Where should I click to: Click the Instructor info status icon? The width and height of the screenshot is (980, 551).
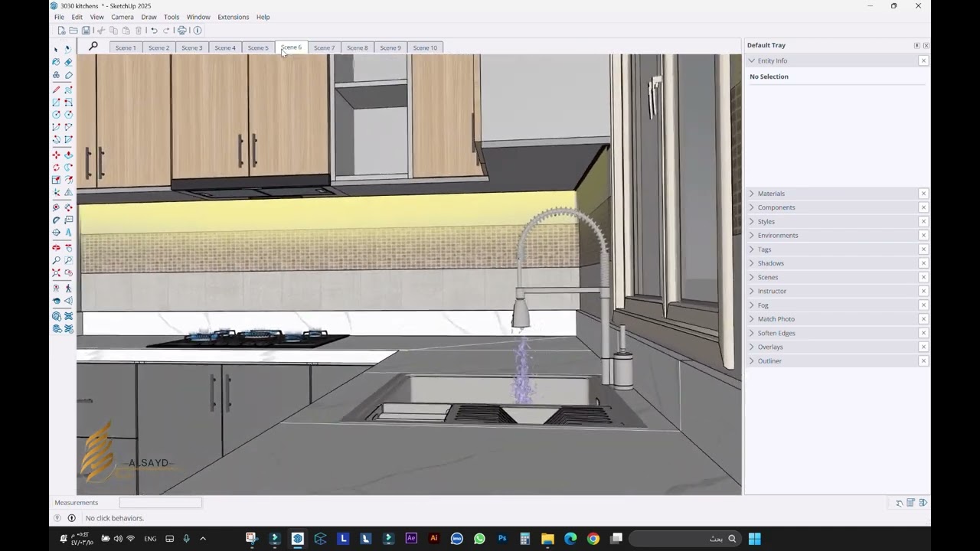coord(71,518)
